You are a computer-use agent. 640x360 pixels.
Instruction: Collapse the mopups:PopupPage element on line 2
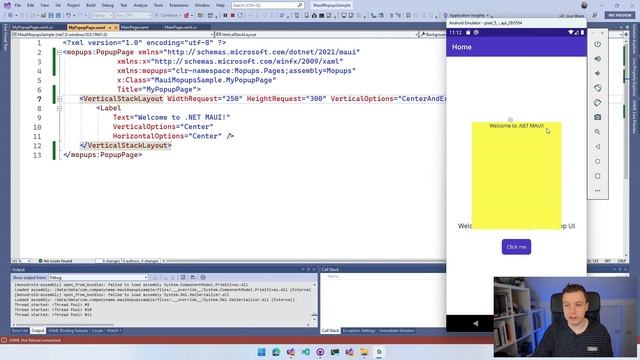[59, 52]
